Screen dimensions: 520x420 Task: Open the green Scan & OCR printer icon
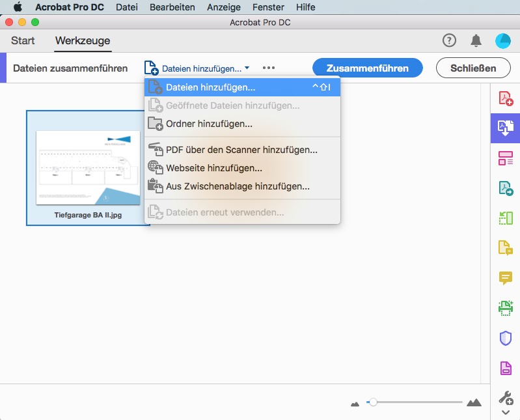506,308
